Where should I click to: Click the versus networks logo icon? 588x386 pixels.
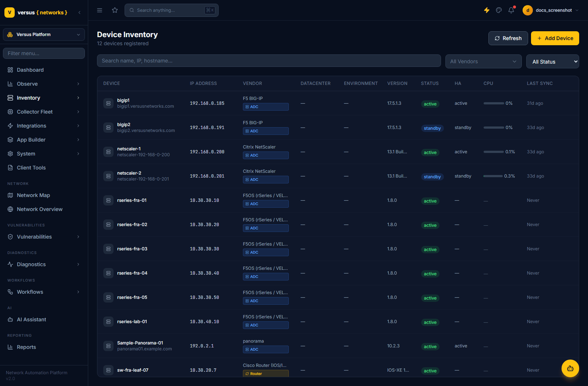(10, 12)
